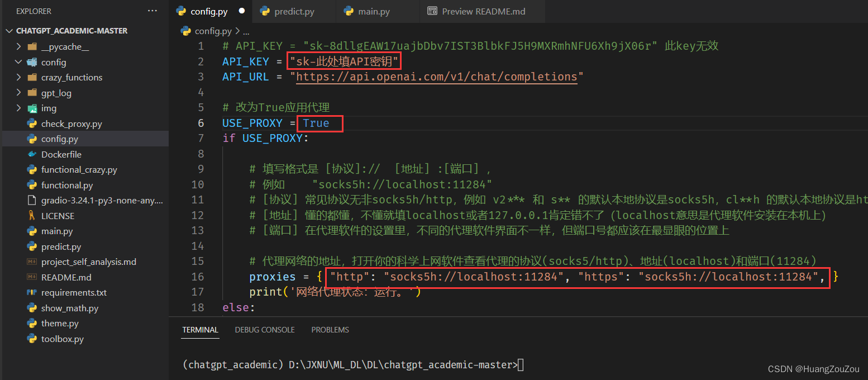Click the license ribbon icon beside LICENSE
Screen dimensions: 868x380
click(32, 216)
